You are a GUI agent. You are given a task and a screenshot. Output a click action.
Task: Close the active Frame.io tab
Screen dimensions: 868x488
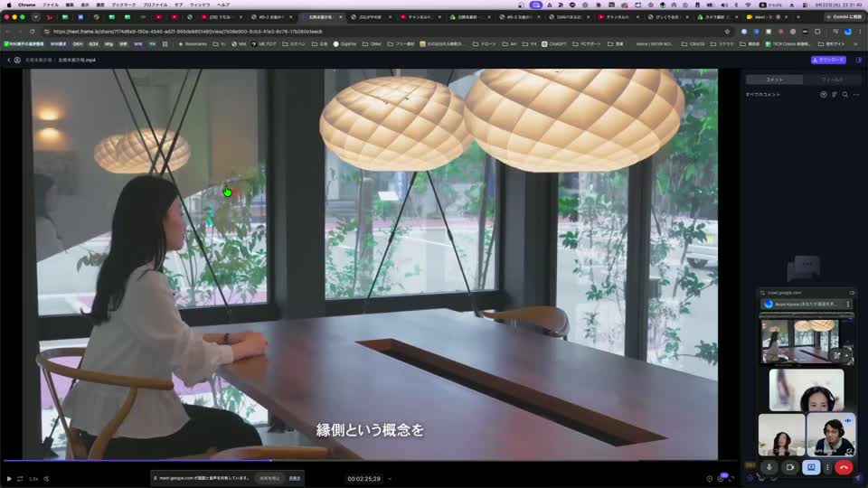click(341, 17)
